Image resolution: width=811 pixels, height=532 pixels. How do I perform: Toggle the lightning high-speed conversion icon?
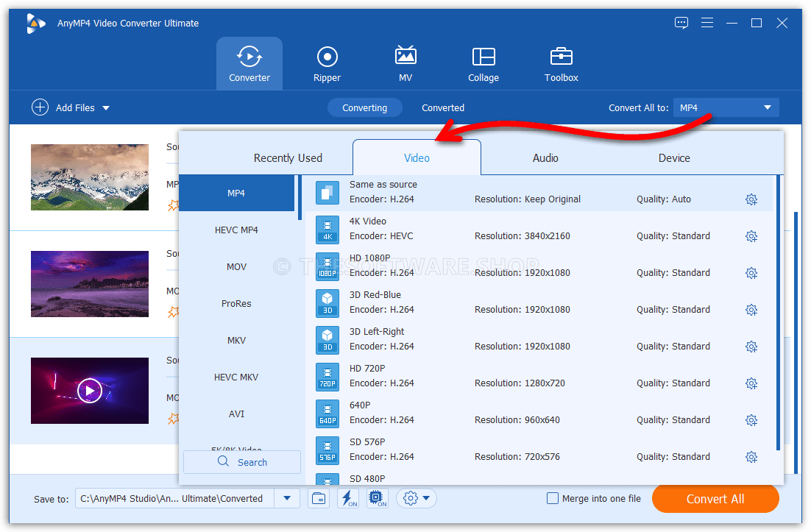(x=347, y=498)
